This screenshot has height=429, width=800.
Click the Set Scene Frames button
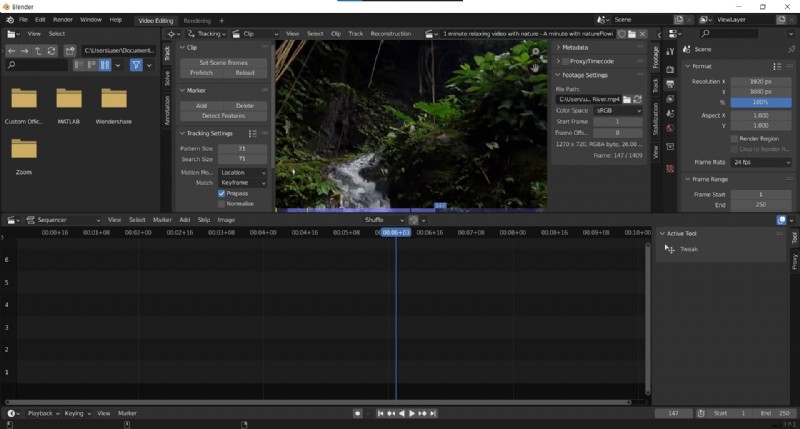click(223, 63)
